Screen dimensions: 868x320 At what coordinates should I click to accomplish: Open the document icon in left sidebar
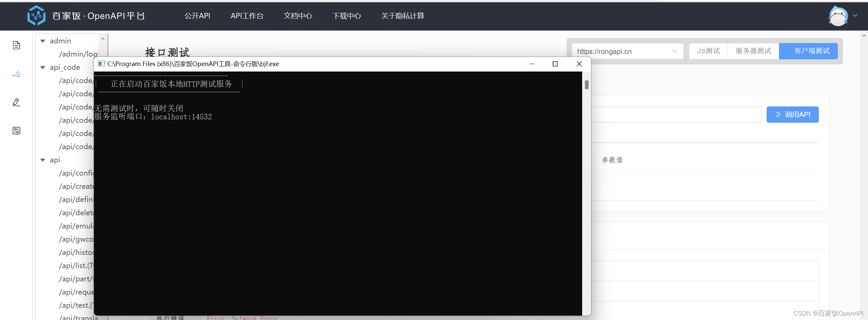[x=16, y=45]
